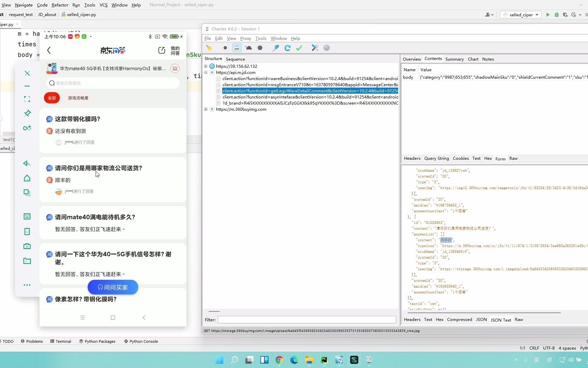Expand the https://39.156.62.132 host node

click(206, 66)
